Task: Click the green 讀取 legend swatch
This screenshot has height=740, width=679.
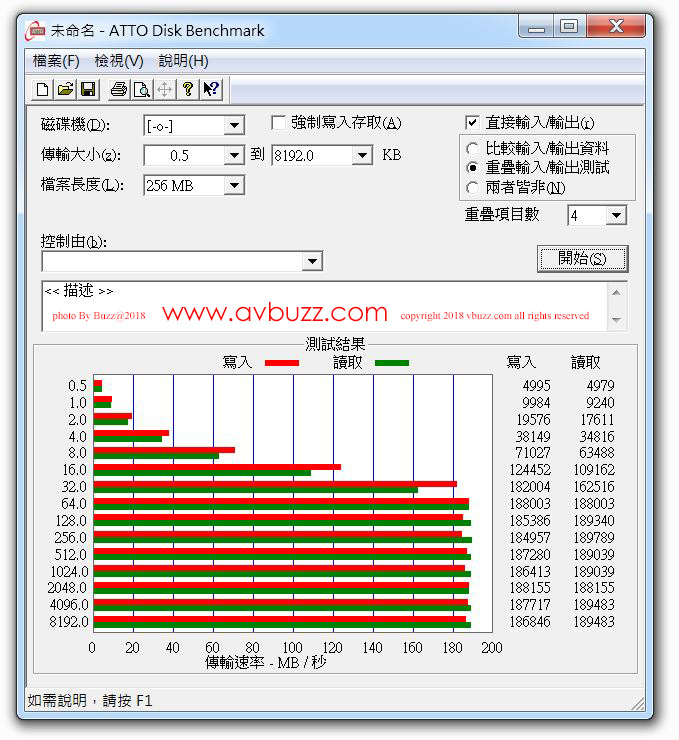Action: pos(392,363)
